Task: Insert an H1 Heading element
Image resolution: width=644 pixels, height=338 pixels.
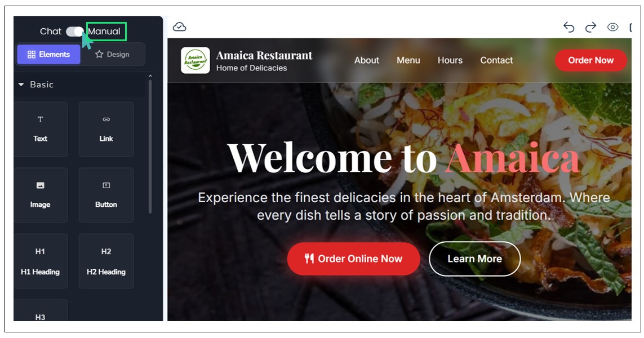Action: [x=41, y=261]
